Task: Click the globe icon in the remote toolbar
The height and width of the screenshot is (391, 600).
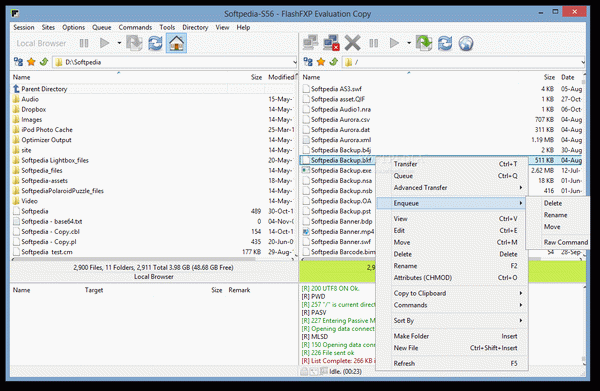Action: tap(466, 43)
